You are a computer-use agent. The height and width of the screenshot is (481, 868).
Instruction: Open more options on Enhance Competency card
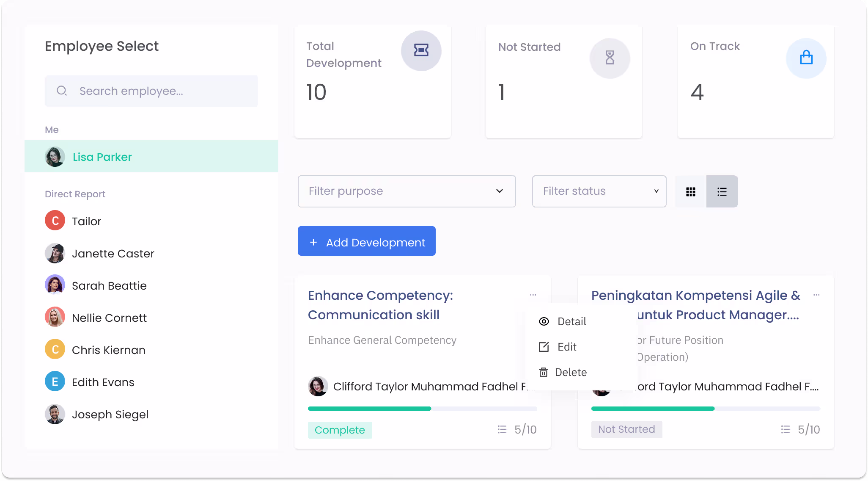pyautogui.click(x=533, y=295)
